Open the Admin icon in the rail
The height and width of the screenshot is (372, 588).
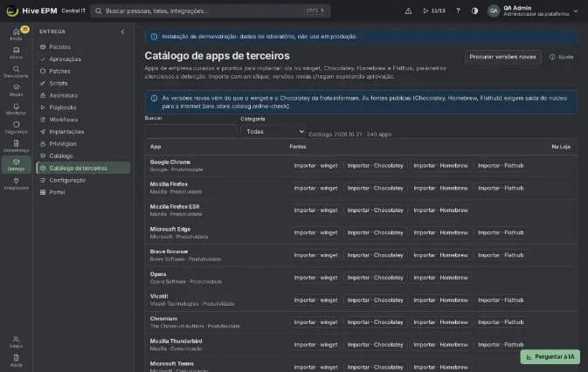[x=16, y=342]
